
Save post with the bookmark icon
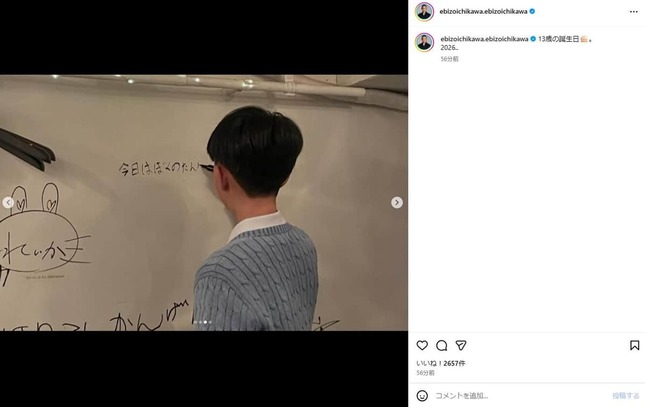tap(634, 345)
